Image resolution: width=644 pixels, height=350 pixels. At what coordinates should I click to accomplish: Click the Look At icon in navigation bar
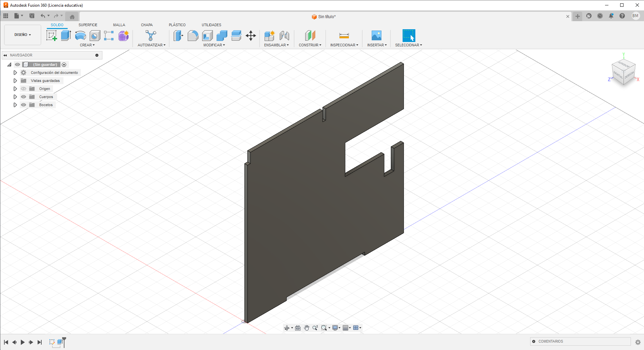point(298,328)
